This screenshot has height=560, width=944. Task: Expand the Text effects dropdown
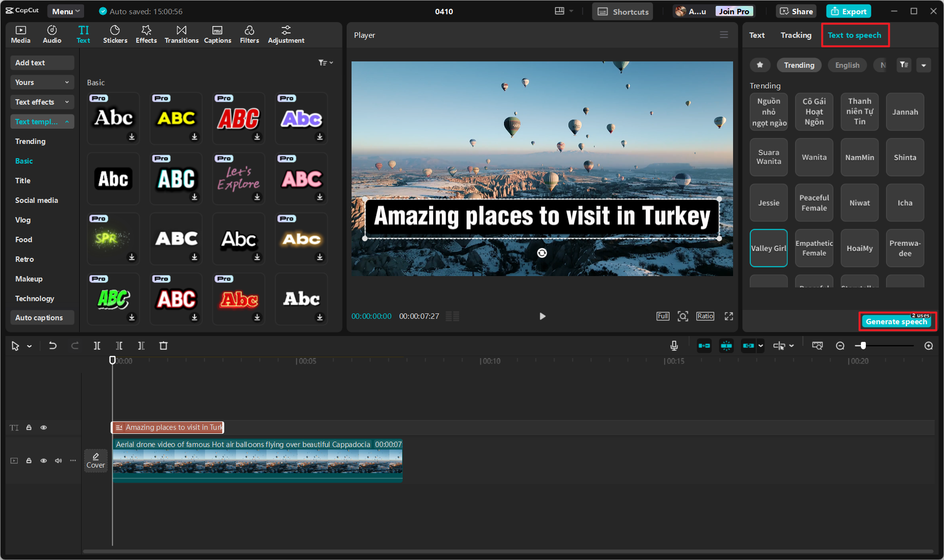pyautogui.click(x=42, y=102)
